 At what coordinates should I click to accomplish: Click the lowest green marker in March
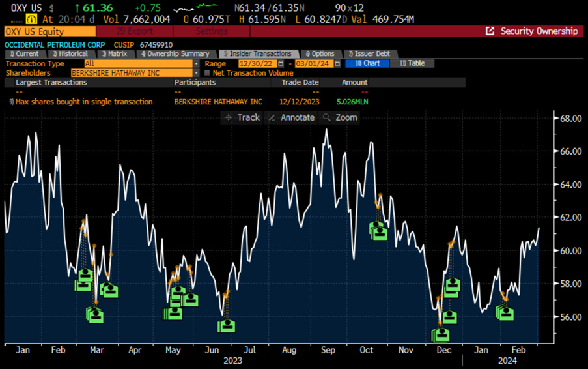(94, 315)
